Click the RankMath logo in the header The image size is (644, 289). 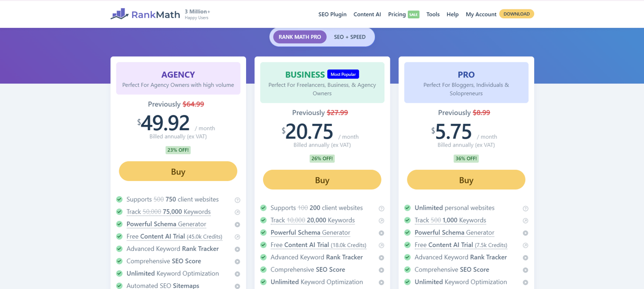pos(145,14)
